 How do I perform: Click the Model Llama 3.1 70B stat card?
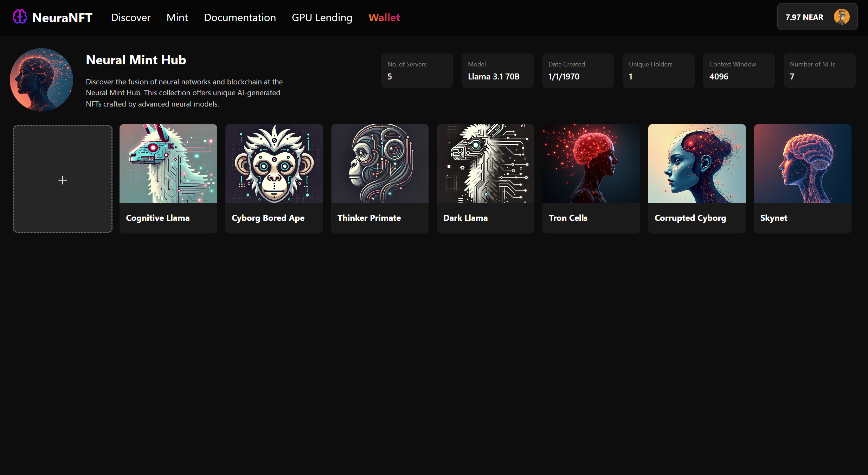497,71
